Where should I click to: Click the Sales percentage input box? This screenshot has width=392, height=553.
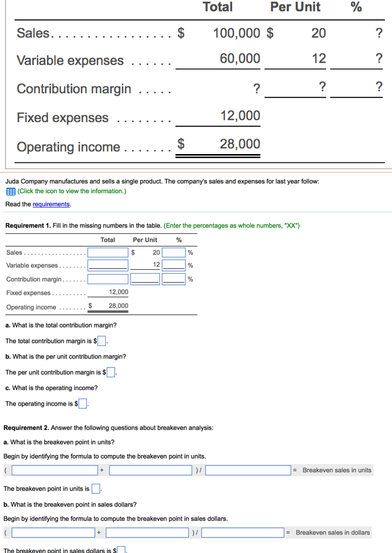click(x=175, y=252)
